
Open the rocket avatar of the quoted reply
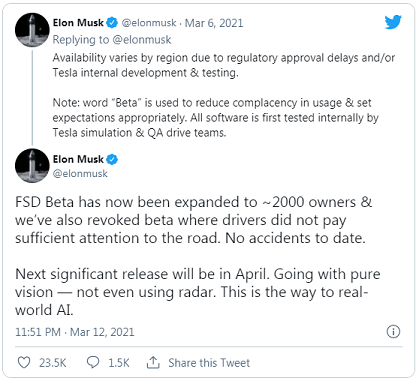pos(32,30)
